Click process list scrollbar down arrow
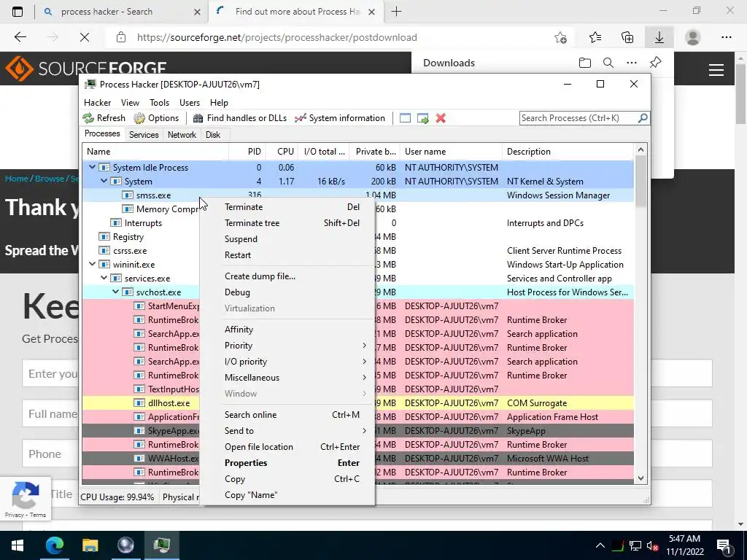Screen dimensions: 747x560 pos(640,478)
